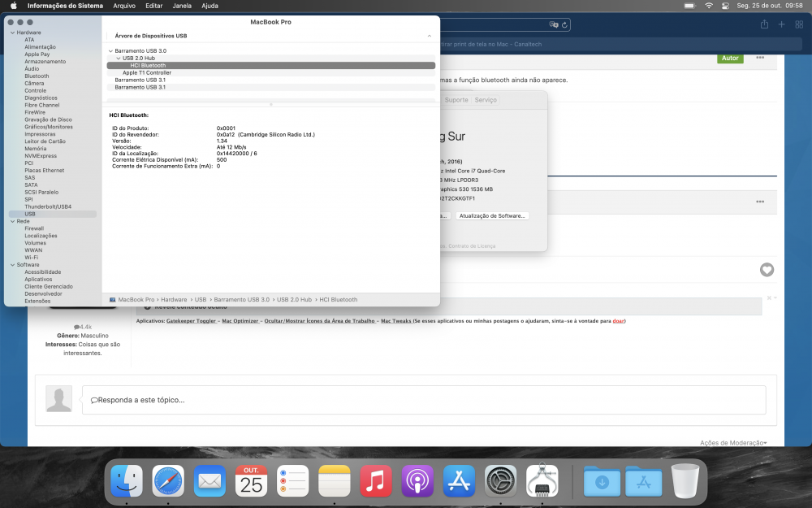Launch Music app from the Dock
Image resolution: width=812 pixels, height=508 pixels.
[376, 480]
